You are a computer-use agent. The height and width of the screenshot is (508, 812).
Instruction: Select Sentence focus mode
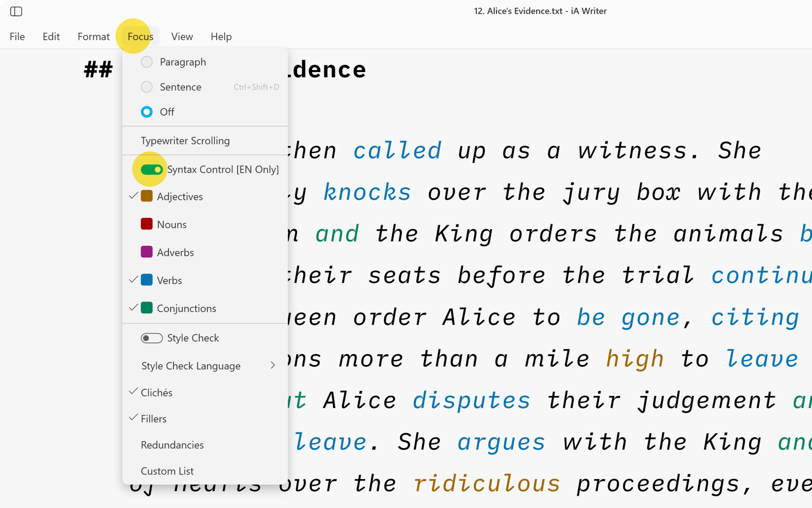[x=180, y=87]
